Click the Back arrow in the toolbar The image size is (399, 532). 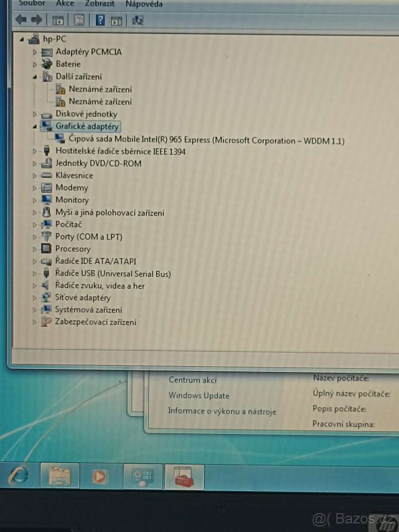tap(21, 20)
